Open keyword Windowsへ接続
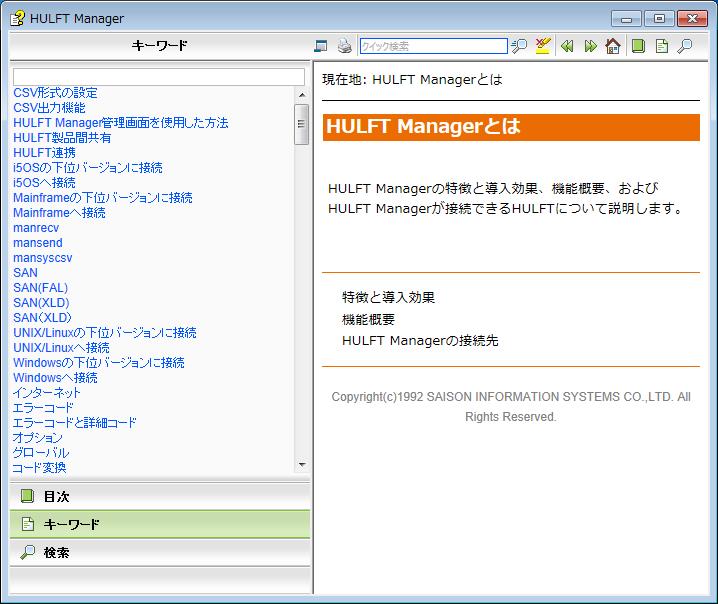Screen dimensions: 718x604 [x=55, y=378]
